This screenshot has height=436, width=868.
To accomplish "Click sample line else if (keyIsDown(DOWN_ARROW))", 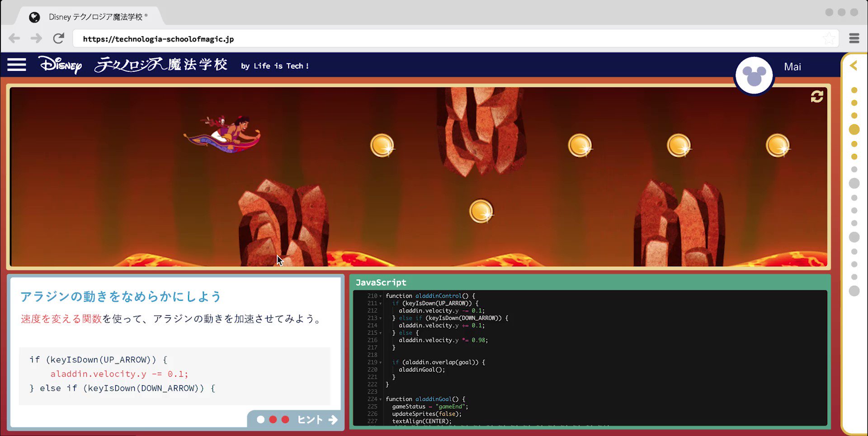I will click(x=123, y=388).
